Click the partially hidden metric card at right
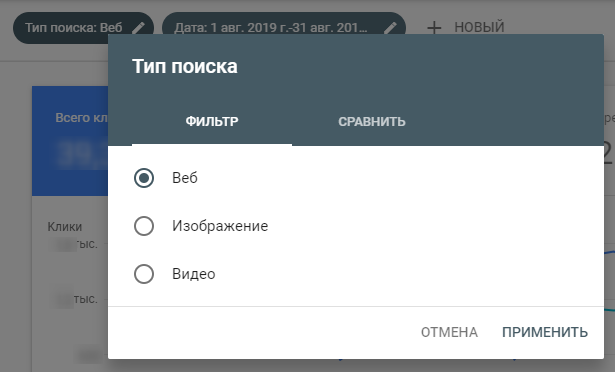 pyautogui.click(x=609, y=141)
